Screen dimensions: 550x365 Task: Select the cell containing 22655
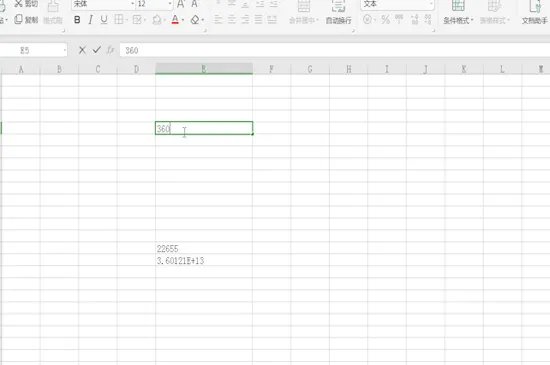204,249
